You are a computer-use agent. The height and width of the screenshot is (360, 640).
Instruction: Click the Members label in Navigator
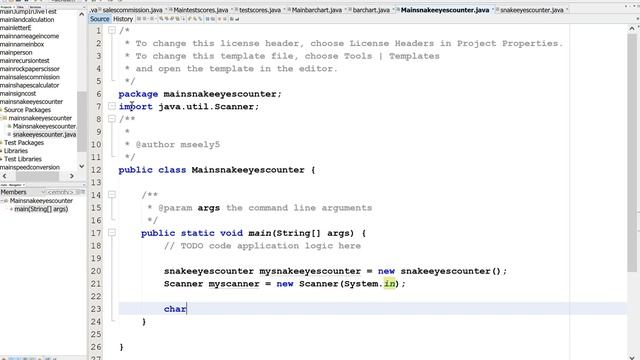pos(13,192)
